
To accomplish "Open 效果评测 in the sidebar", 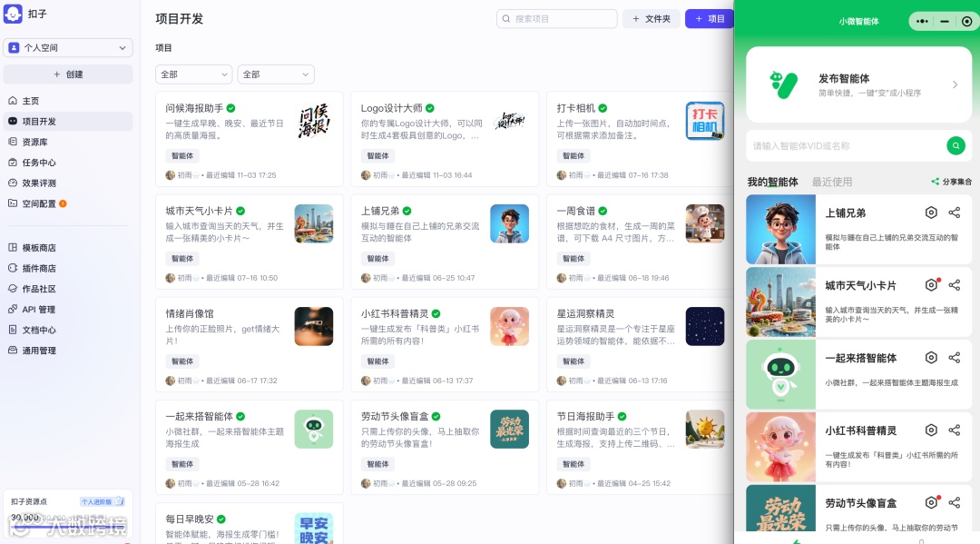I will coord(67,183).
